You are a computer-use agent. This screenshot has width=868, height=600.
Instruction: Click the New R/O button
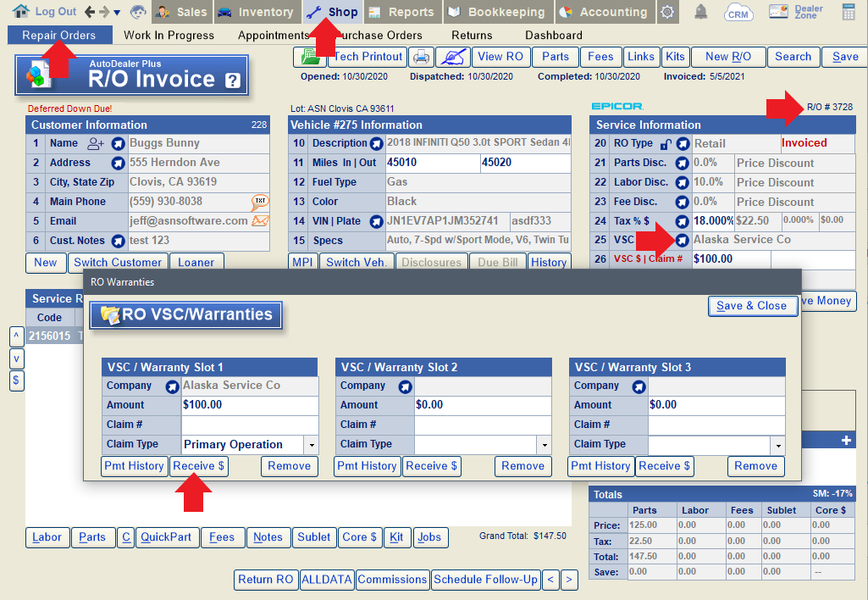[728, 57]
